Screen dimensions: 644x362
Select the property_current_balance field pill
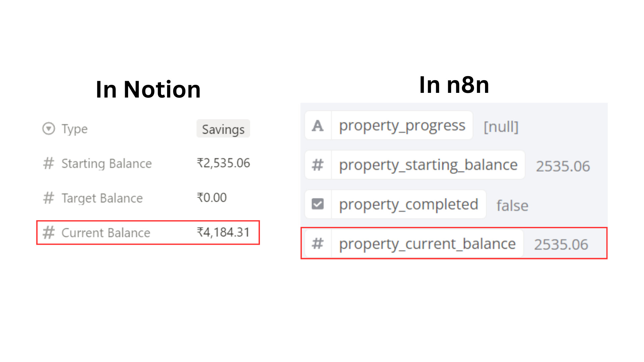[x=427, y=244]
